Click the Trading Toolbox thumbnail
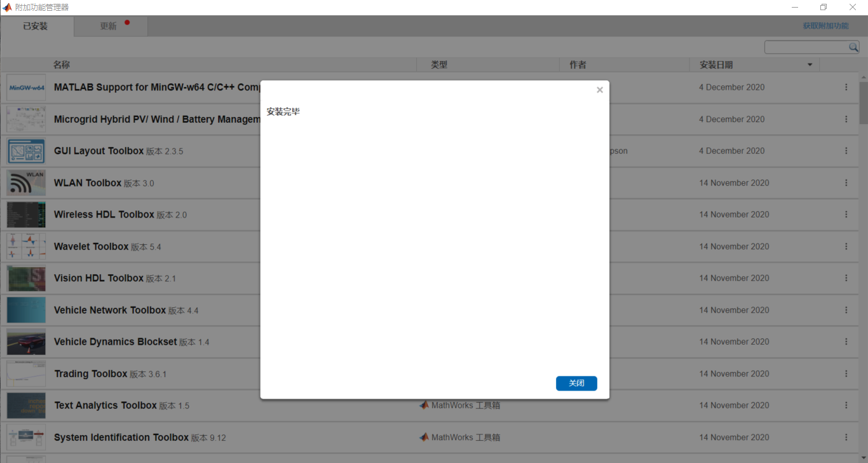Viewport: 868px width, 463px height. [x=26, y=373]
